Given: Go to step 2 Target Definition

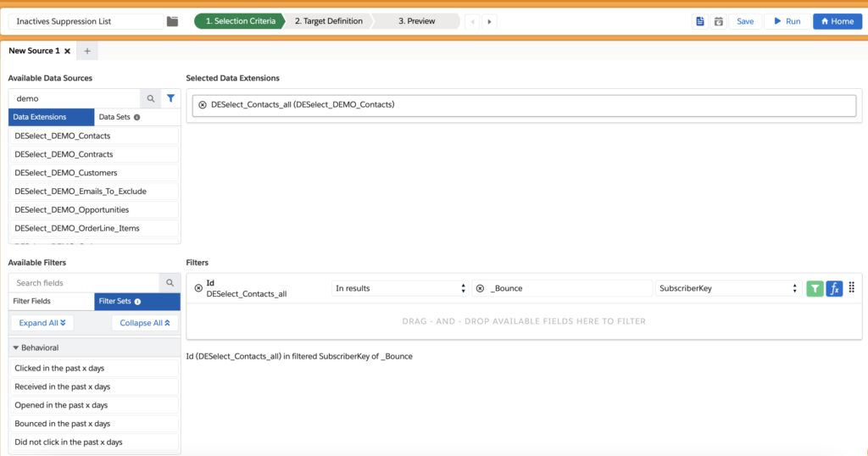Looking at the screenshot, I should pyautogui.click(x=328, y=21).
